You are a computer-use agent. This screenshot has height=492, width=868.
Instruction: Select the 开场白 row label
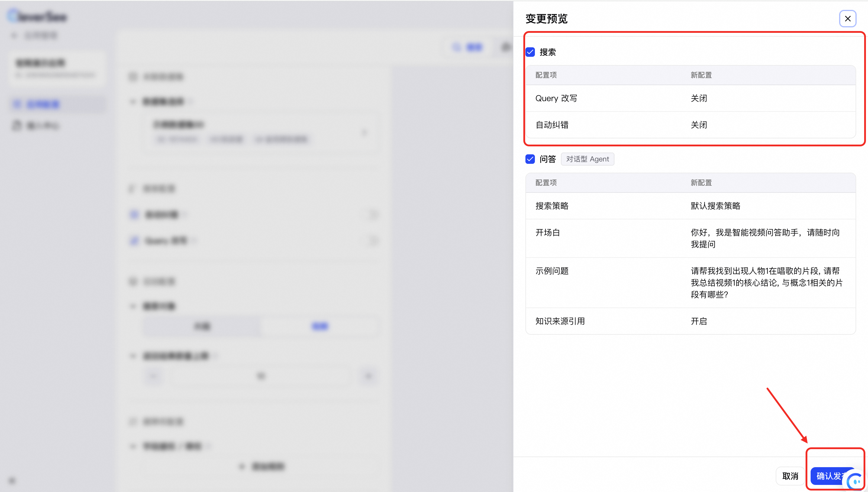point(548,232)
